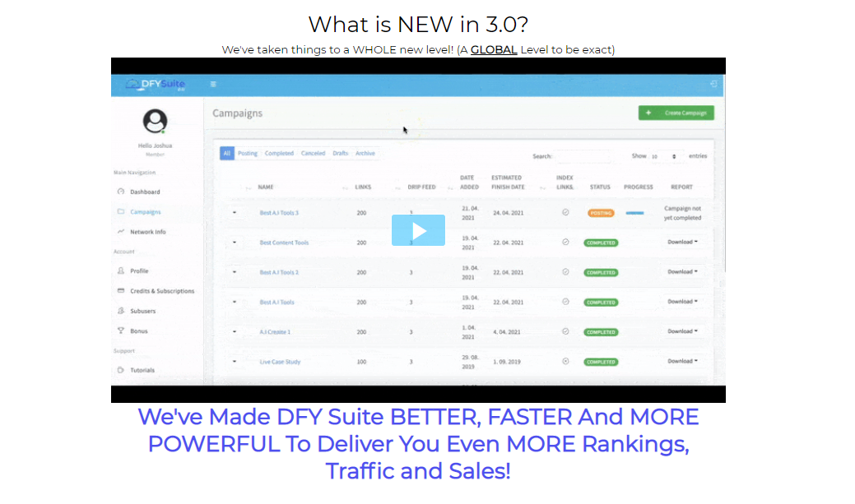The width and height of the screenshot is (855, 504).
Task: Open Network Info in the sidebar
Action: [148, 232]
